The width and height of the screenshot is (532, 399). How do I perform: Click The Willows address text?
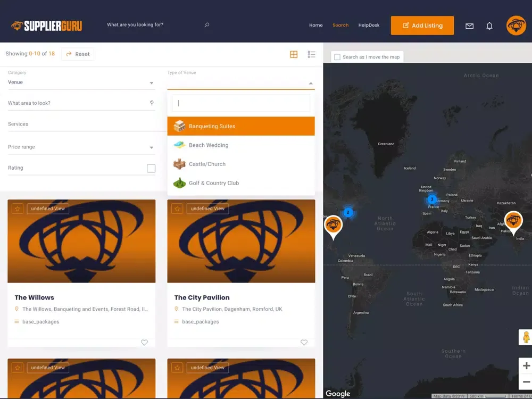(x=85, y=309)
